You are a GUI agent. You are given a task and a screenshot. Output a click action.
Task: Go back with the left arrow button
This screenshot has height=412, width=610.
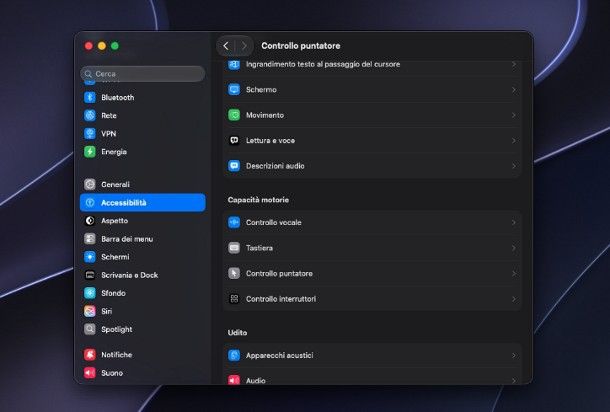click(x=226, y=46)
